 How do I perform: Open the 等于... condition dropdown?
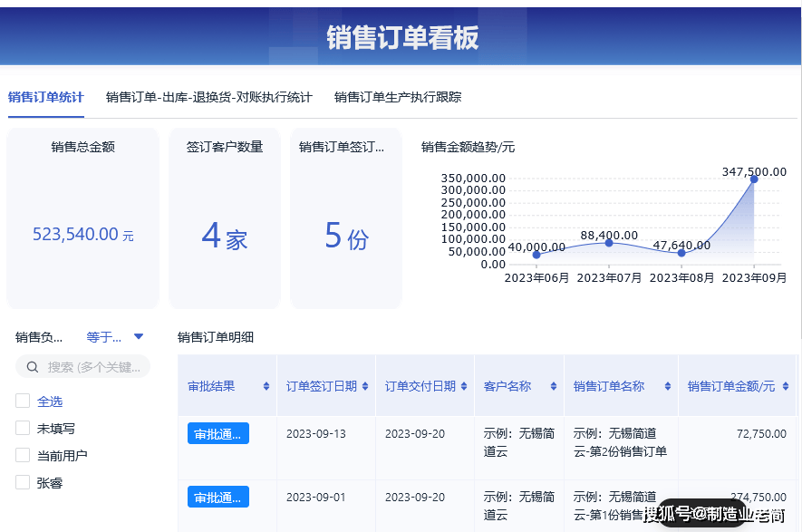pos(115,337)
